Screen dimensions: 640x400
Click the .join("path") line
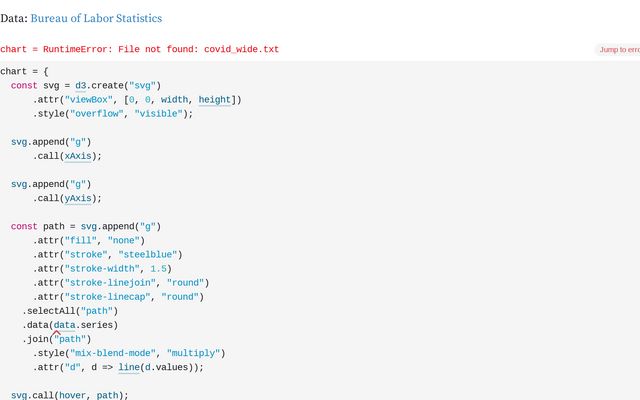pyautogui.click(x=57, y=339)
